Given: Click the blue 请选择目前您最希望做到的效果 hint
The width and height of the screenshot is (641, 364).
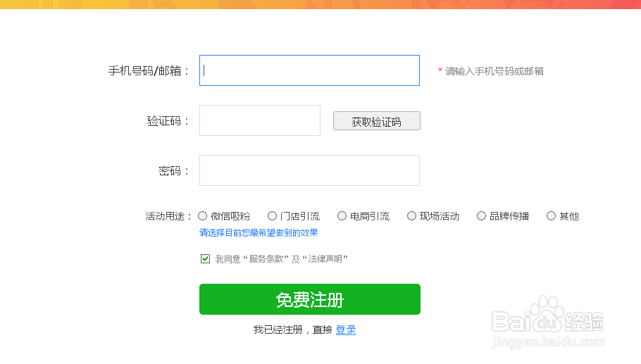Looking at the screenshot, I should click(259, 232).
